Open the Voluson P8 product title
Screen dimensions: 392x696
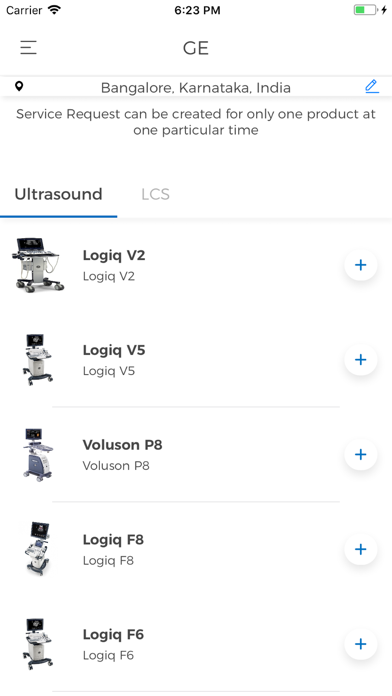point(123,445)
